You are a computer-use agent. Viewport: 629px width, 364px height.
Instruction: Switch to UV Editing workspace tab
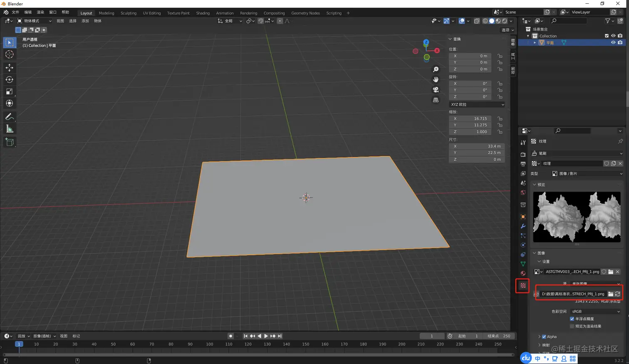tap(152, 13)
